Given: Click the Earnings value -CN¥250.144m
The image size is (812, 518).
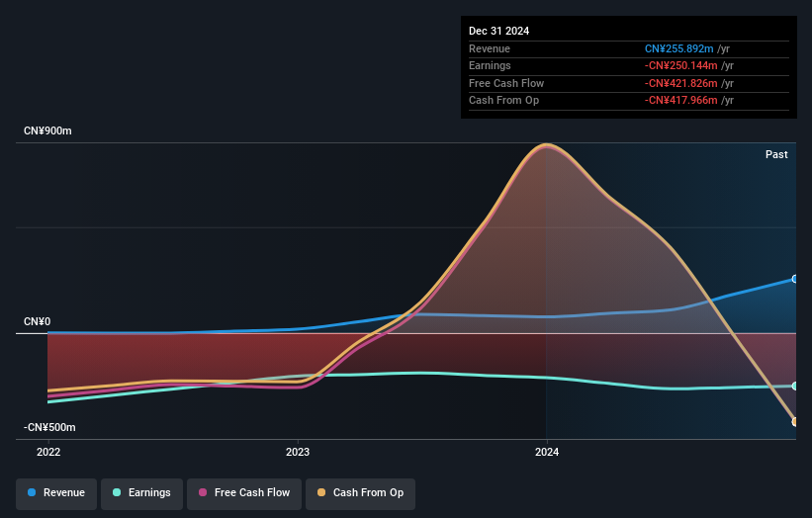Looking at the screenshot, I should 681,65.
